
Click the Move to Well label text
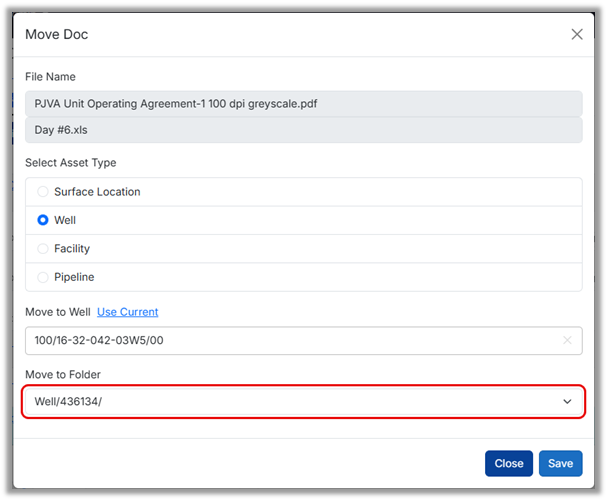click(58, 312)
